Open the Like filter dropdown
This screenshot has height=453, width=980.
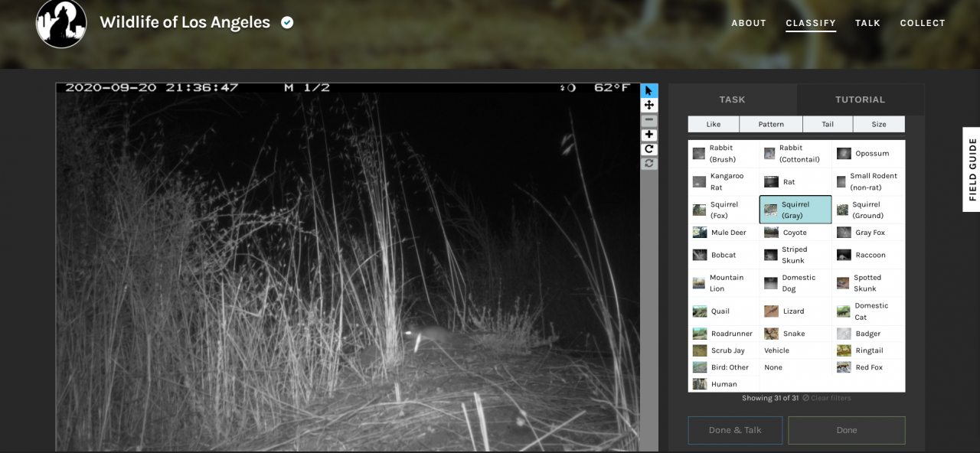point(714,124)
